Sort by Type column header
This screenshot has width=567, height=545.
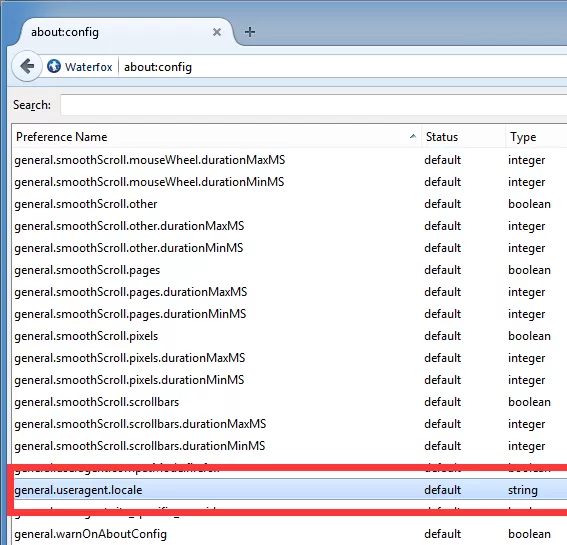point(536,137)
